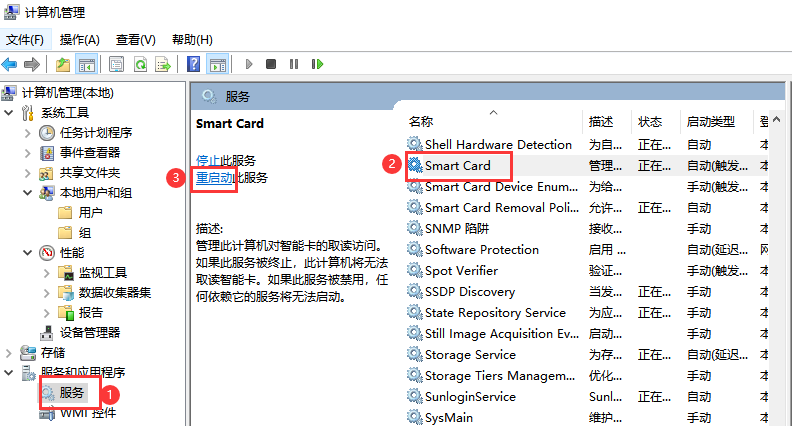Stop service with the square stop icon
The image size is (792, 426).
click(x=271, y=64)
